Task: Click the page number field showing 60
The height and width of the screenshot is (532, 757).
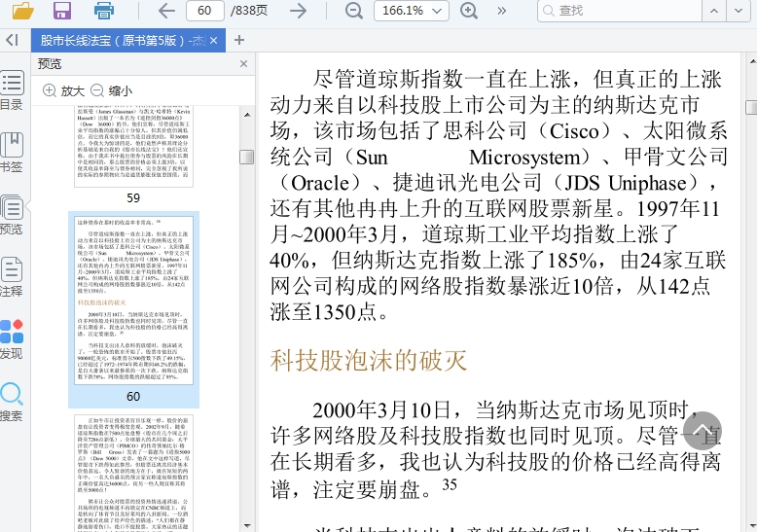Action: 204,10
